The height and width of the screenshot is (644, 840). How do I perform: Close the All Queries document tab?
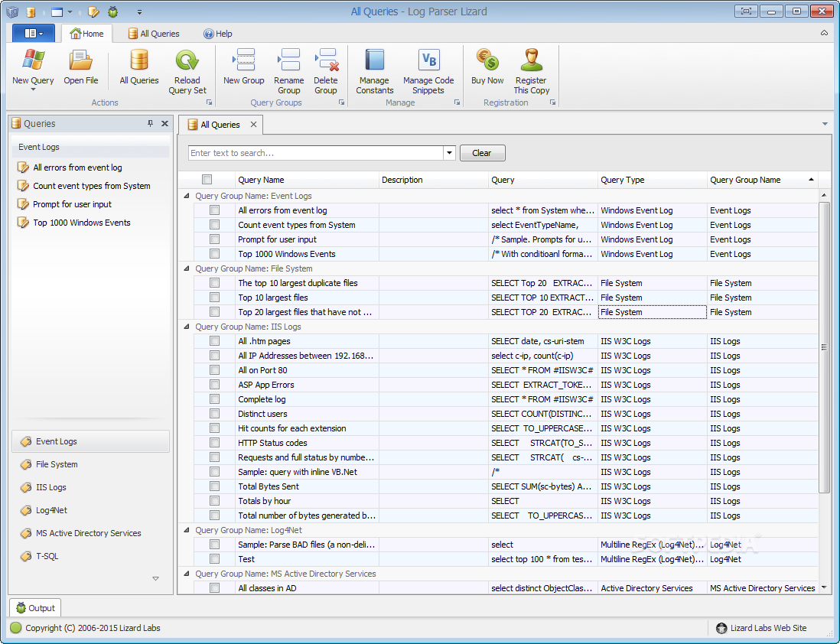[x=253, y=125]
